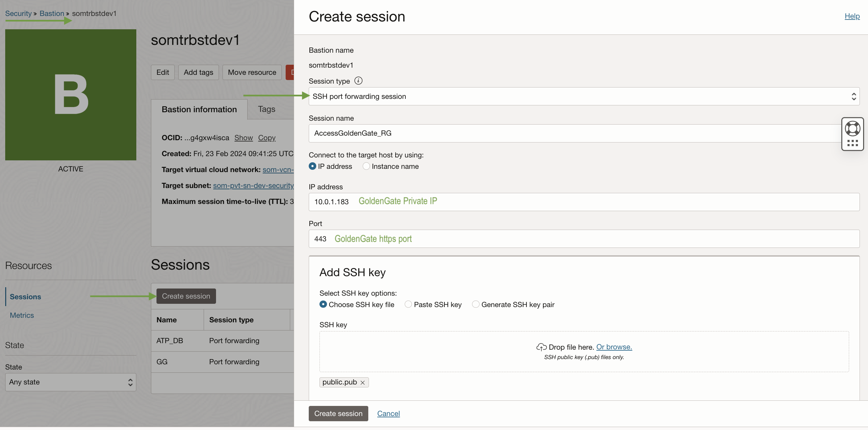Select the Instance name radio option
The image size is (868, 430).
click(366, 166)
